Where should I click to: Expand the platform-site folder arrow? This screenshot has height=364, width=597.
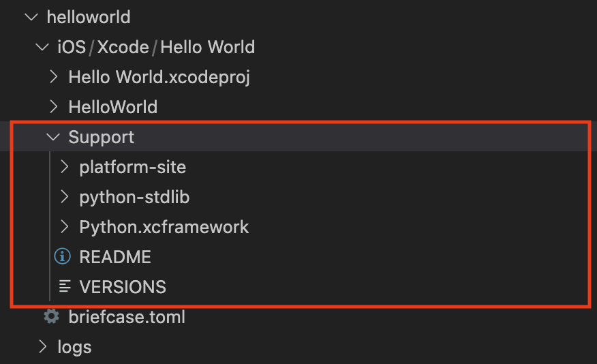(64, 167)
